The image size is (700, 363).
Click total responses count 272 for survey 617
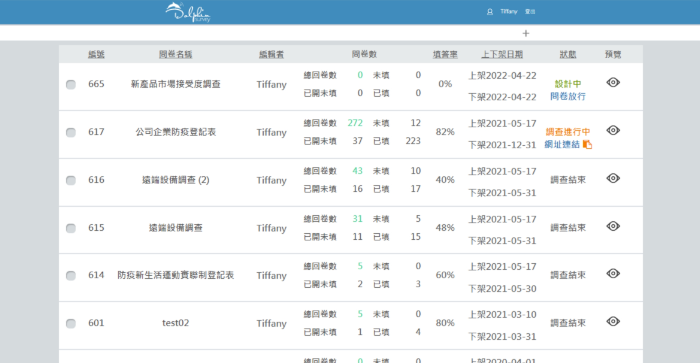(x=355, y=123)
